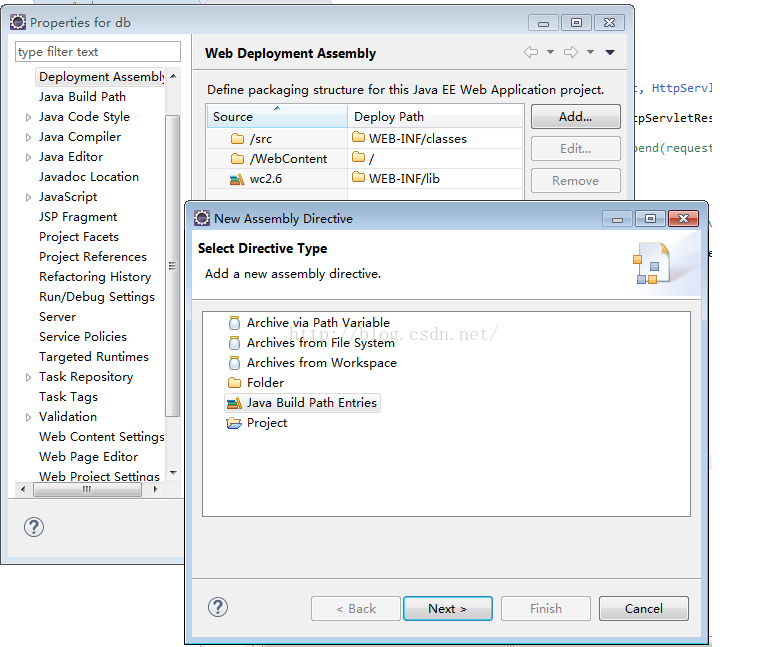
Task: Click Cancel in New Assembly Directive
Action: pyautogui.click(x=644, y=609)
